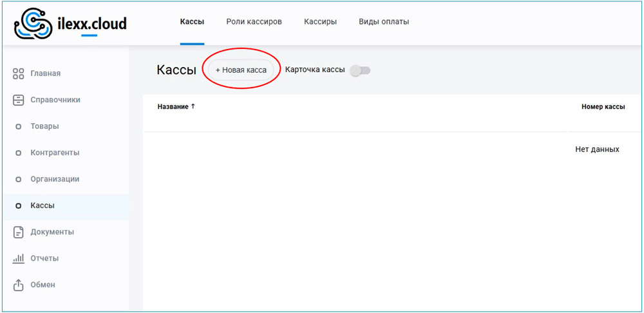The image size is (644, 313).
Task: Toggle the Карточка кассы switch
Action: 360,70
